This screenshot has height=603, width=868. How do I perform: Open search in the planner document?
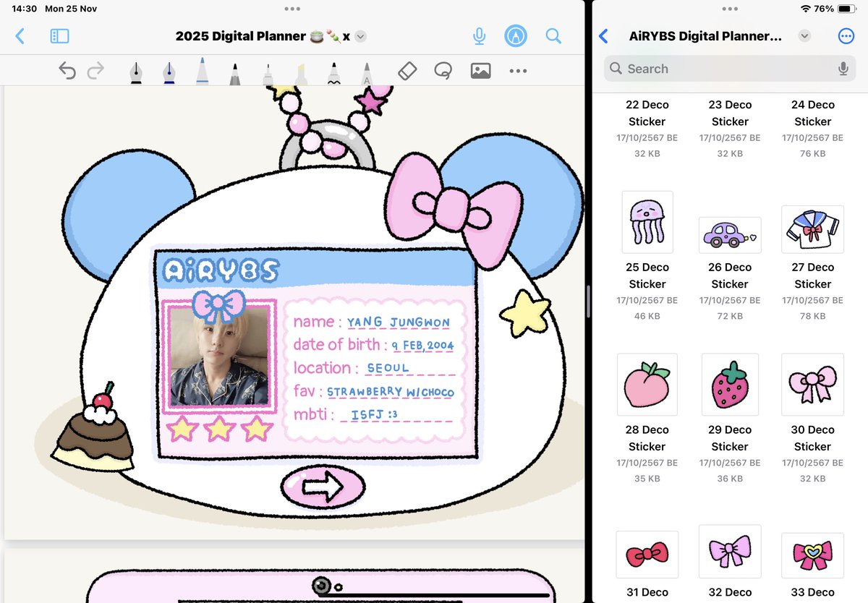tap(553, 36)
